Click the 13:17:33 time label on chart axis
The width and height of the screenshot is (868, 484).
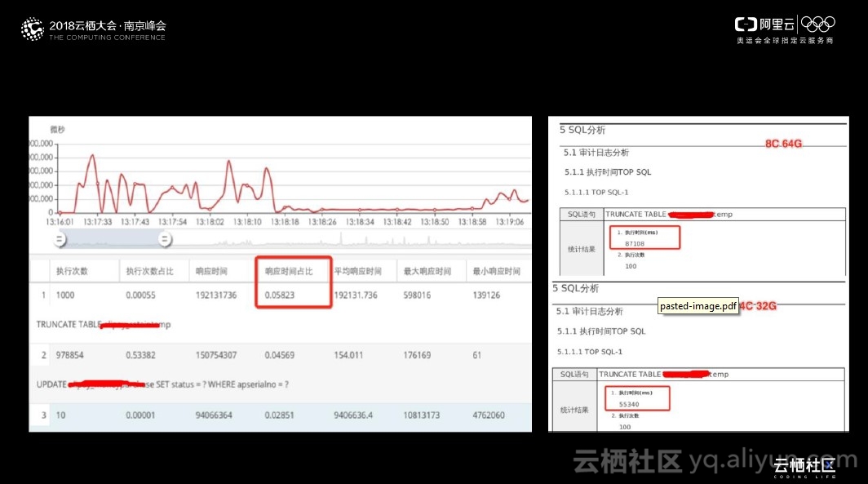coord(97,221)
